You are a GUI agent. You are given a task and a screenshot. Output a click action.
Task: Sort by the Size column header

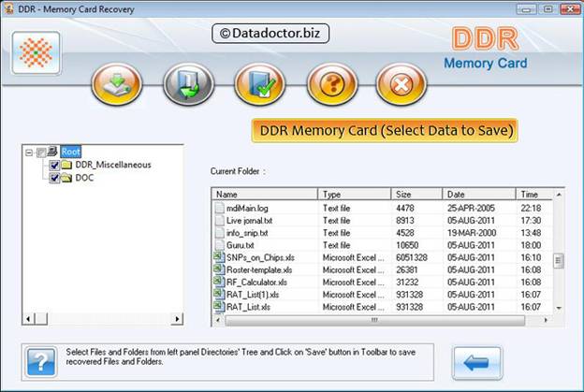tap(416, 195)
